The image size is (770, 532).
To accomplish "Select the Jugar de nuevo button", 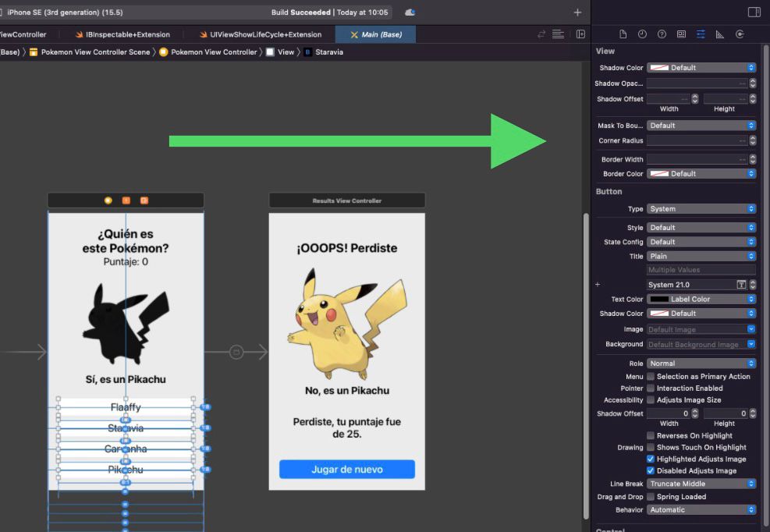I will point(346,469).
